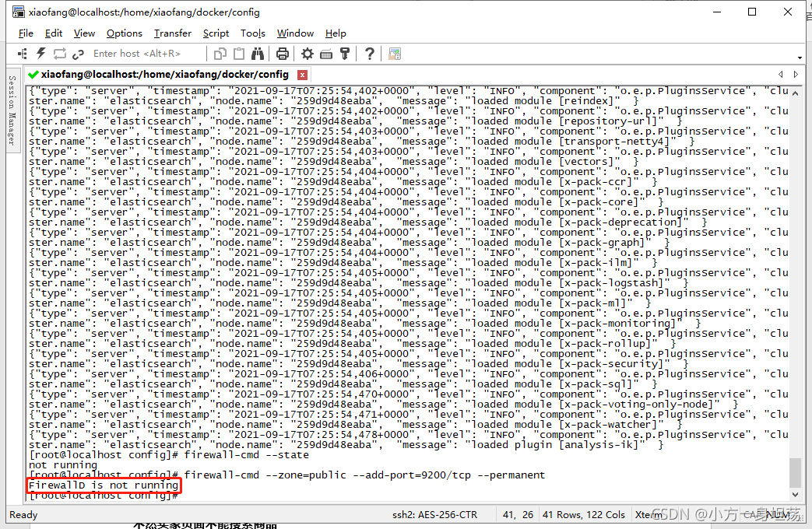812x529 pixels.
Task: Click the terminal scrollbar thumb
Action: (796, 472)
